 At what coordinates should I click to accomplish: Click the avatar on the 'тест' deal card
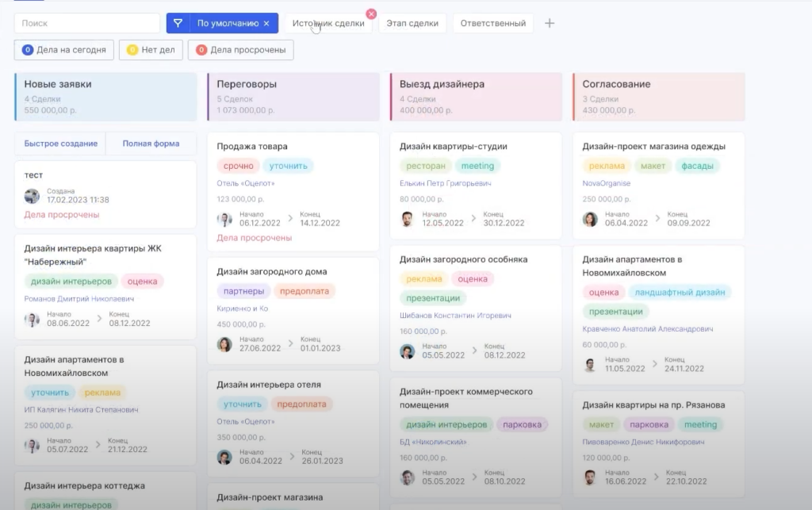coord(32,196)
